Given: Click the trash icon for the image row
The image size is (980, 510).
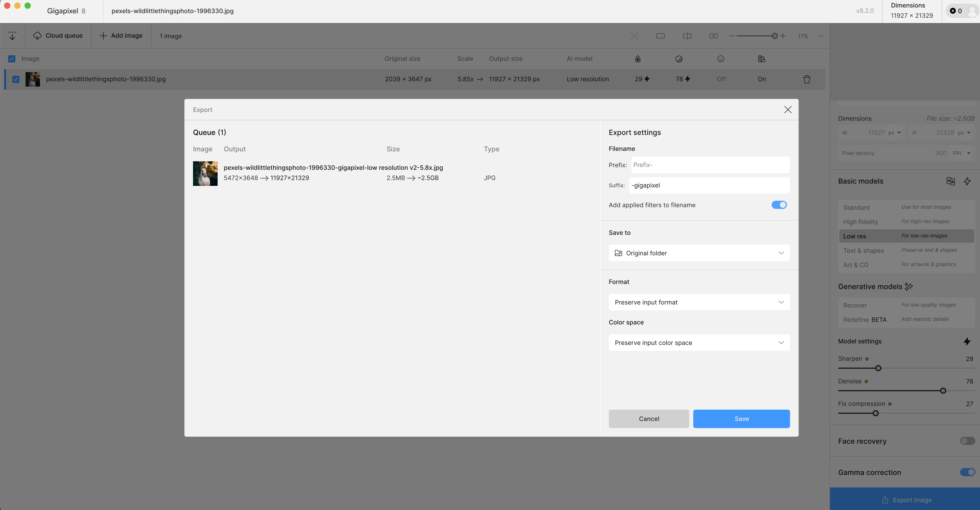Looking at the screenshot, I should point(806,79).
